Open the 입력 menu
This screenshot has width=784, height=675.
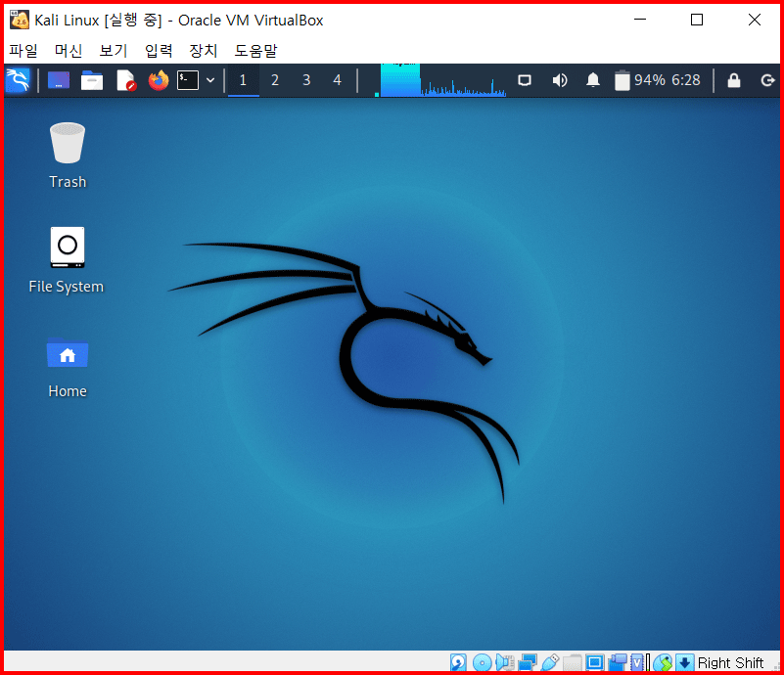pyautogui.click(x=159, y=51)
